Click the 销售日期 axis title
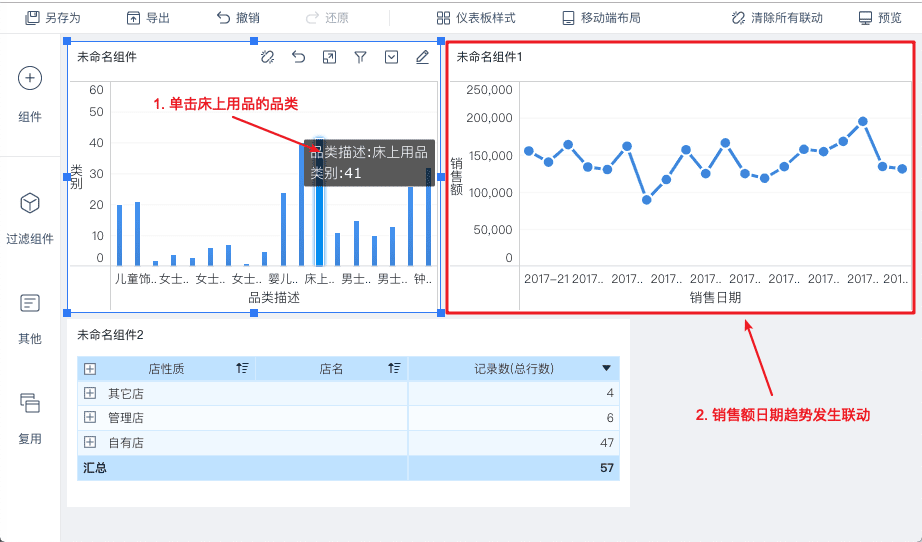Viewport: 922px width, 542px height. point(715,297)
